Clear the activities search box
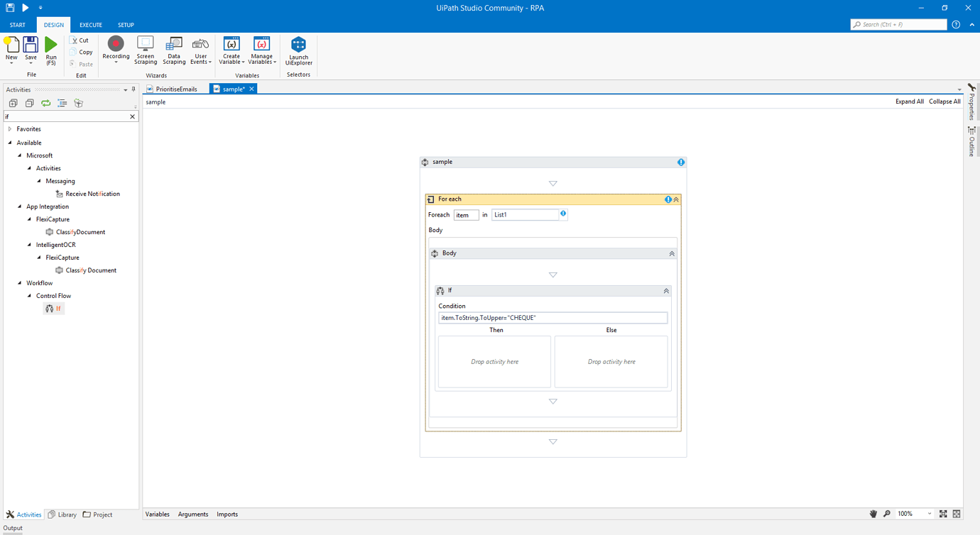 click(132, 116)
